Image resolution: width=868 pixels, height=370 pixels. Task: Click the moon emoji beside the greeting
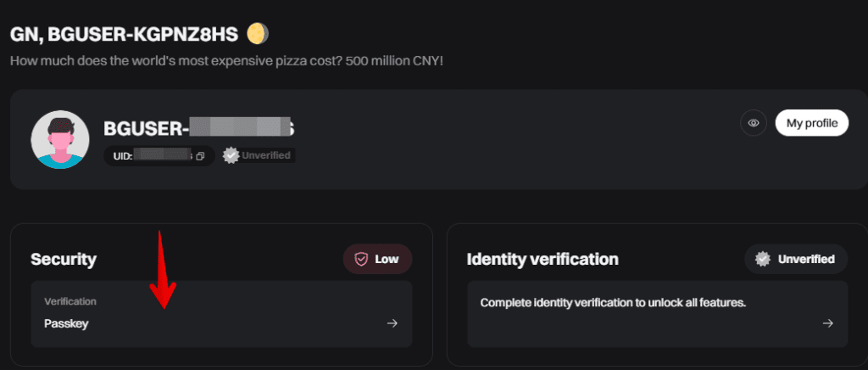[x=258, y=34]
